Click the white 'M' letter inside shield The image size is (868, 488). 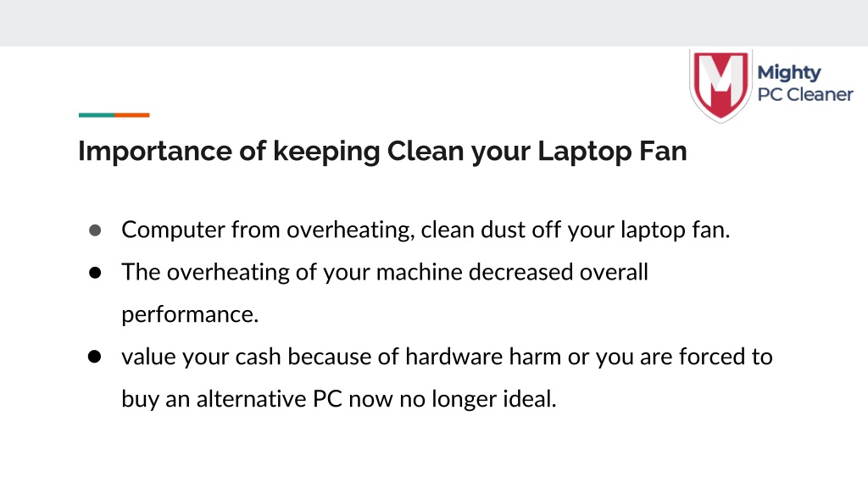pyautogui.click(x=721, y=80)
